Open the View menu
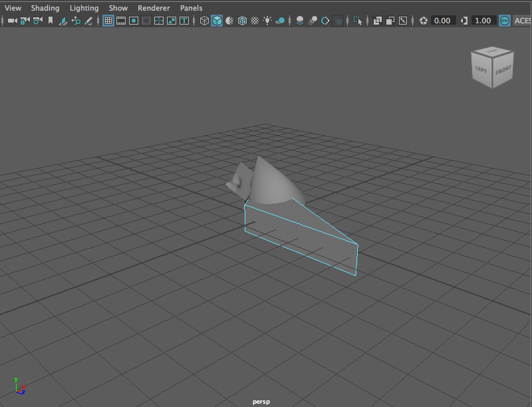This screenshot has width=532, height=407. (13, 8)
